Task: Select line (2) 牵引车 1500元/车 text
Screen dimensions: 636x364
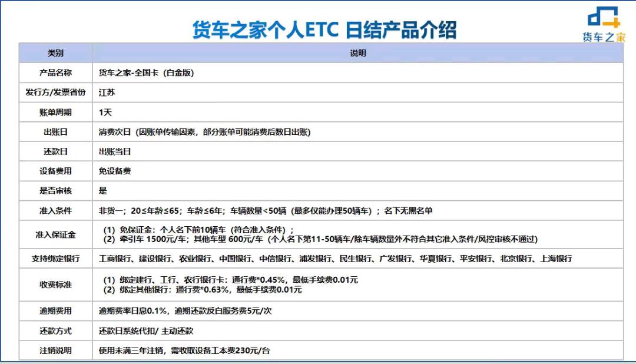Action: pos(320,239)
